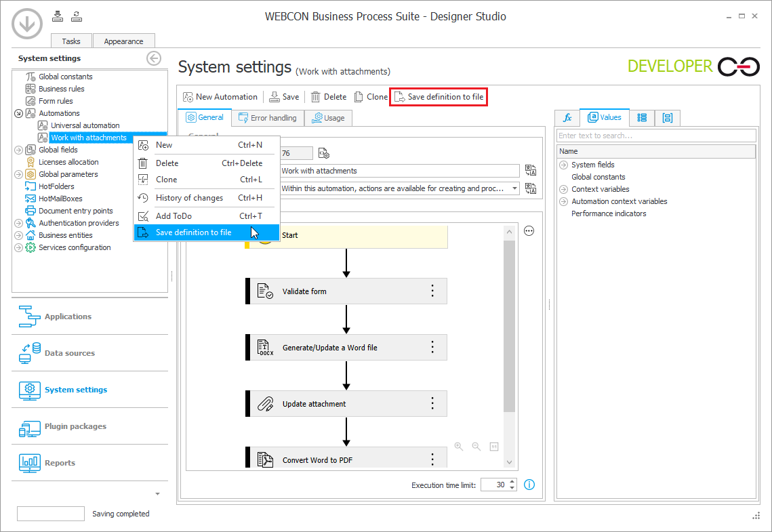Increase the execution time limit value
The width and height of the screenshot is (772, 532).
[x=512, y=482]
